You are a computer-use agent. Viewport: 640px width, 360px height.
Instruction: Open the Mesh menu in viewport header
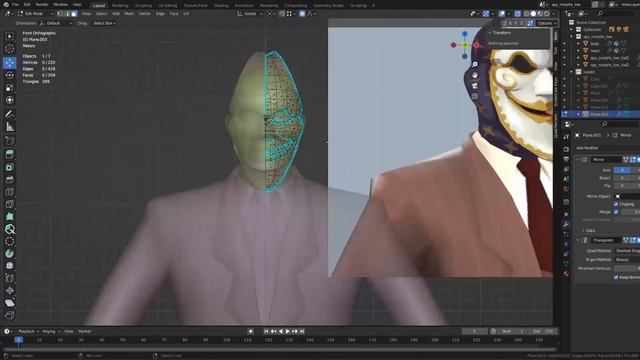click(x=129, y=13)
